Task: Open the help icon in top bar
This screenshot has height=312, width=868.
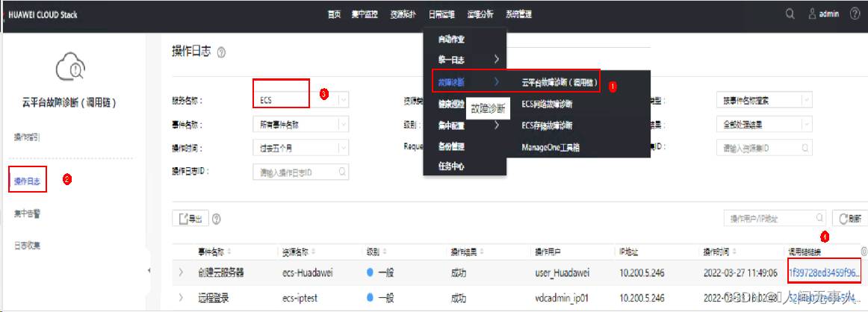Action: (x=855, y=14)
